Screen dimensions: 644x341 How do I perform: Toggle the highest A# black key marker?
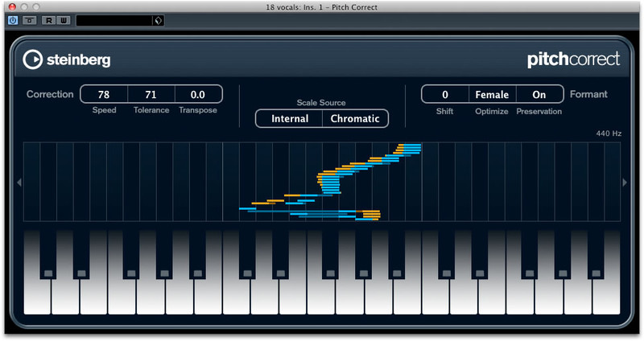[596, 273]
